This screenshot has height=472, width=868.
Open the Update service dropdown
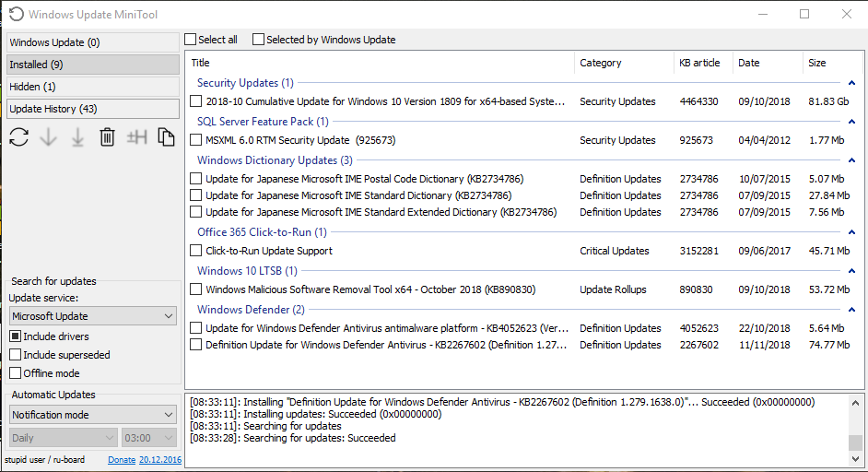click(x=93, y=316)
